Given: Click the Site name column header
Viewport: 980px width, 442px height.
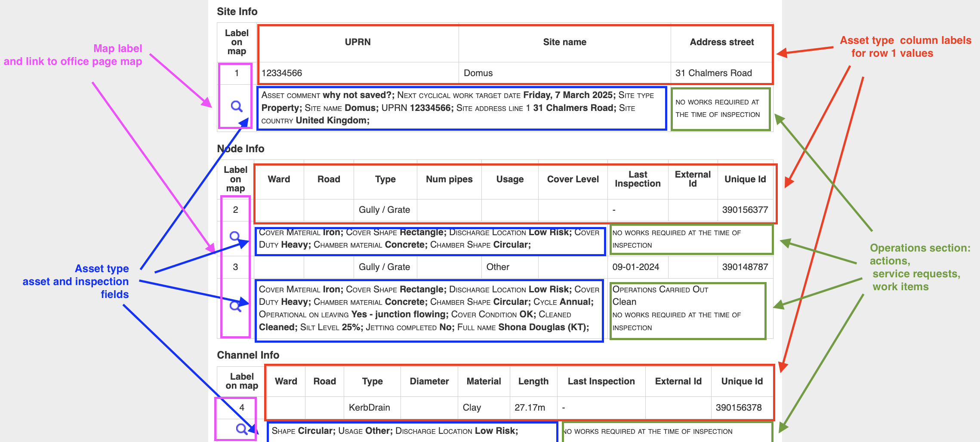Looking at the screenshot, I should pyautogui.click(x=564, y=42).
